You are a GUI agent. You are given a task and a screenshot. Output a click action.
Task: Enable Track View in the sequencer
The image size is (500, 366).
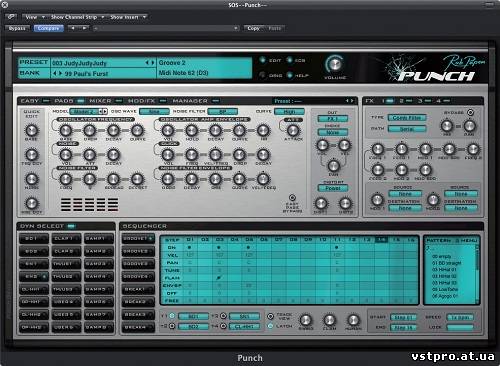tap(270, 316)
